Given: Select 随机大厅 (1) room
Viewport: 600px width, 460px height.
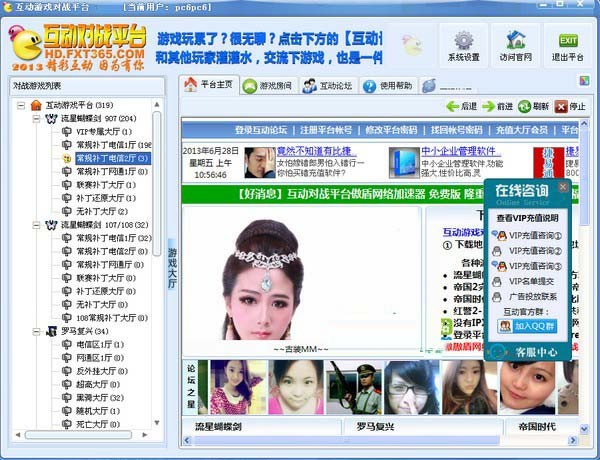Looking at the screenshot, I should coord(98,411).
